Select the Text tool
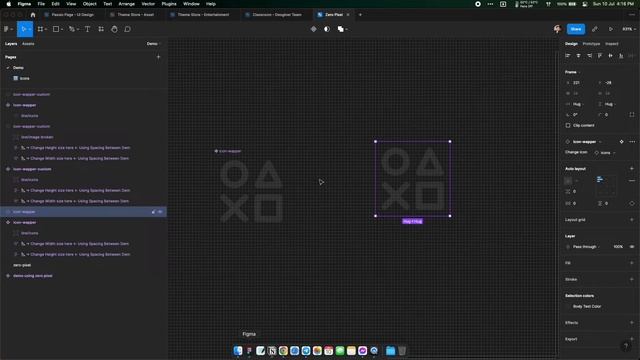The height and width of the screenshot is (360, 640). pos(87,29)
